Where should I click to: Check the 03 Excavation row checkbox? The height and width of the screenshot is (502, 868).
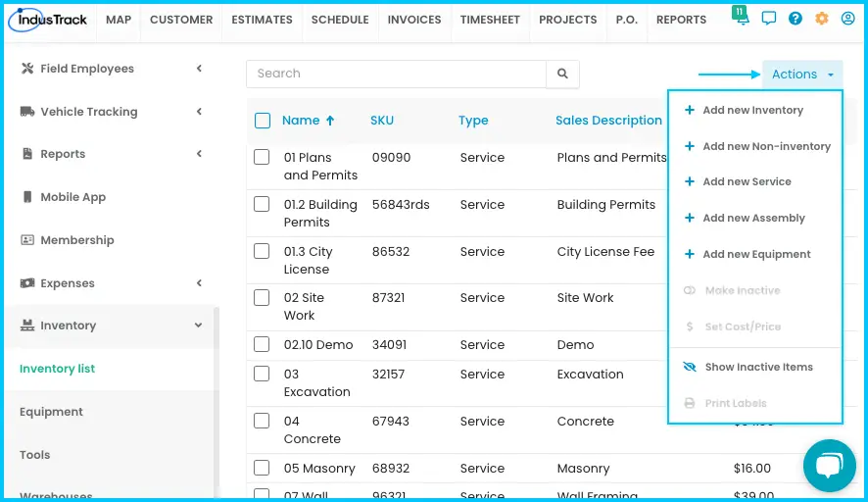coord(262,374)
